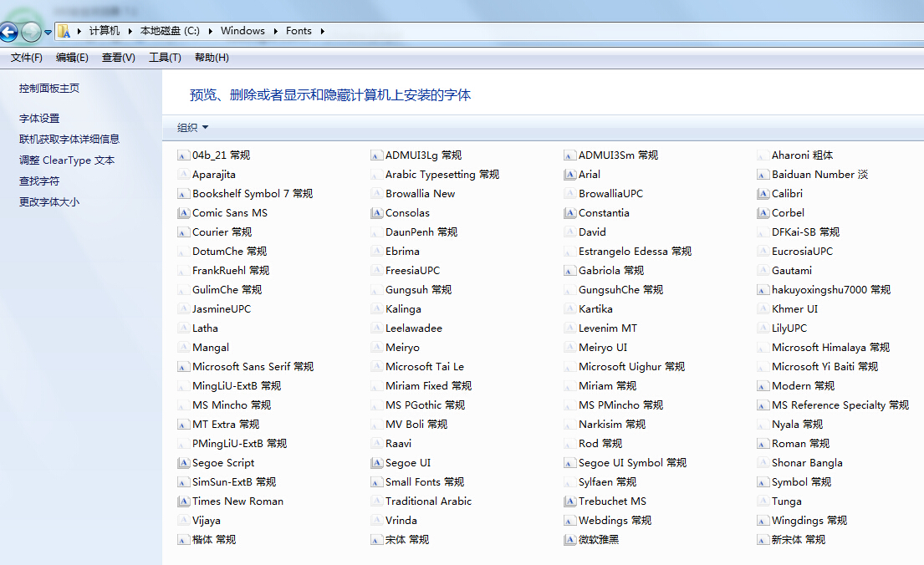This screenshot has height=565, width=924.
Task: Expand the arrow after Fonts in address bar
Action: point(322,31)
